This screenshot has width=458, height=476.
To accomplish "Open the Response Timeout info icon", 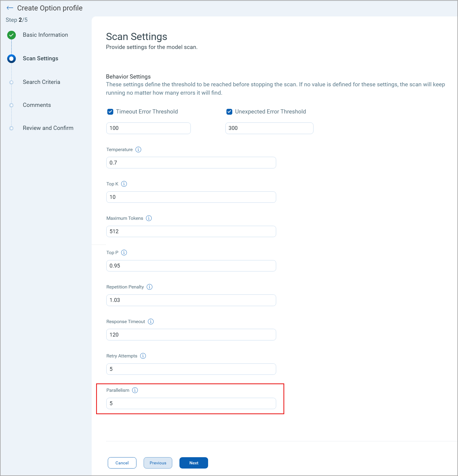I will pyautogui.click(x=151, y=322).
